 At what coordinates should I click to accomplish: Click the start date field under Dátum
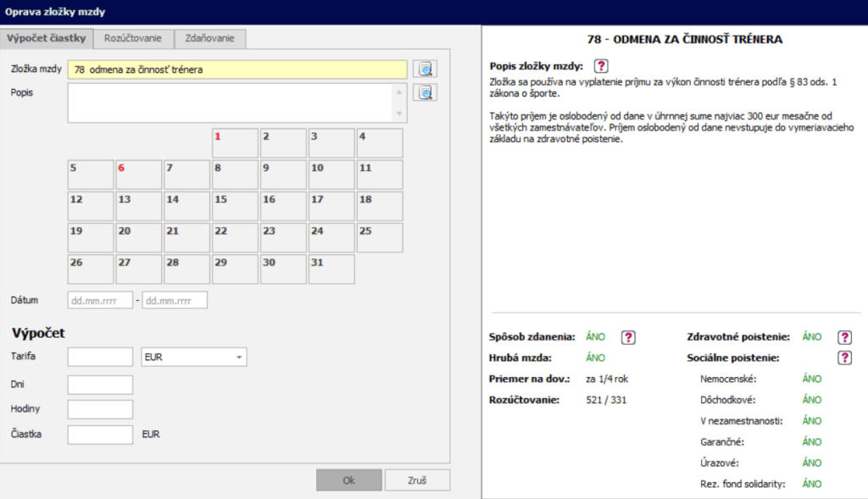100,300
